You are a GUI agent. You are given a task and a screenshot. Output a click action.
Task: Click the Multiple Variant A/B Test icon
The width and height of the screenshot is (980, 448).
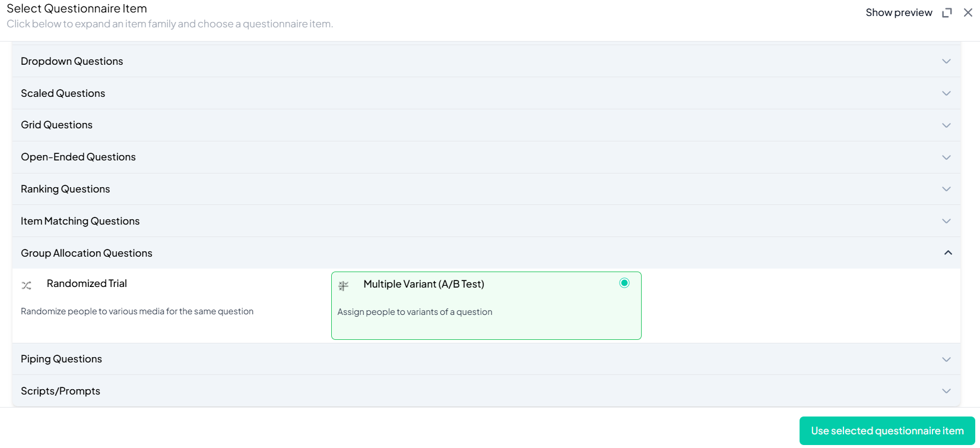click(343, 286)
